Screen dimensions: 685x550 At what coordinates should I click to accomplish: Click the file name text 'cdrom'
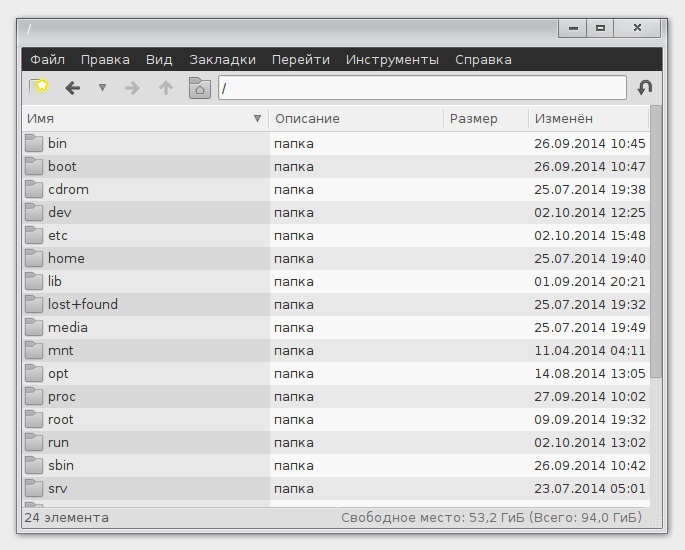[68, 190]
